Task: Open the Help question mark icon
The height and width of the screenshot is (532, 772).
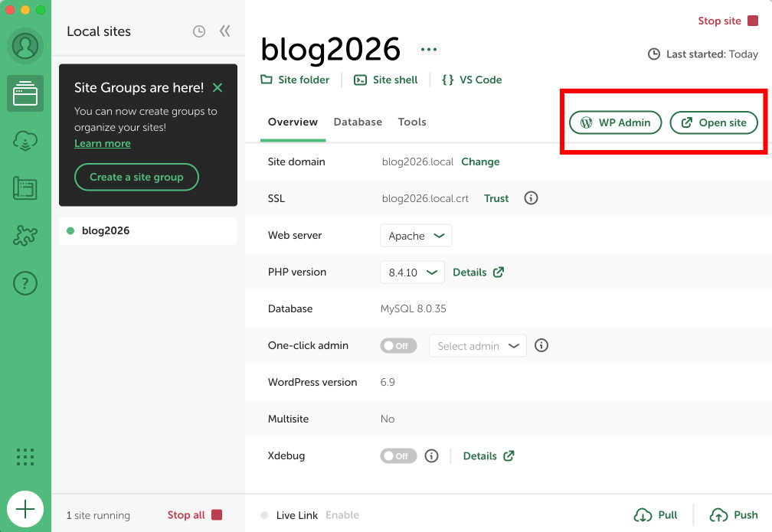Action: click(25, 283)
